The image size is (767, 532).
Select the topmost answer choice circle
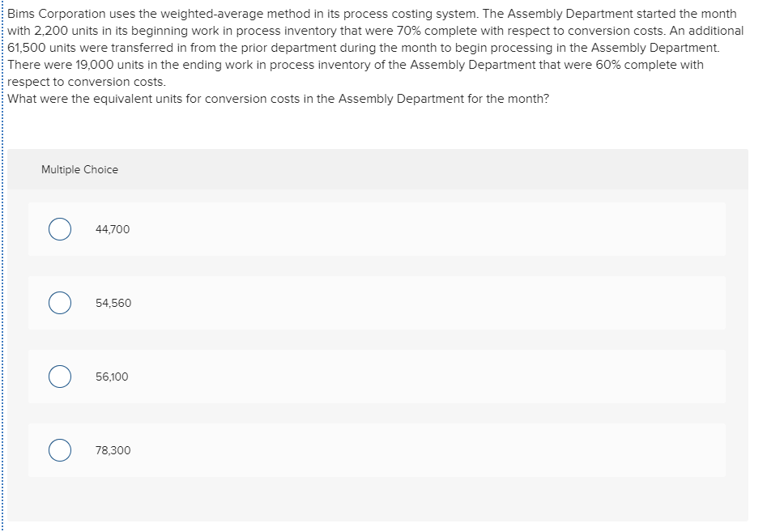point(59,229)
